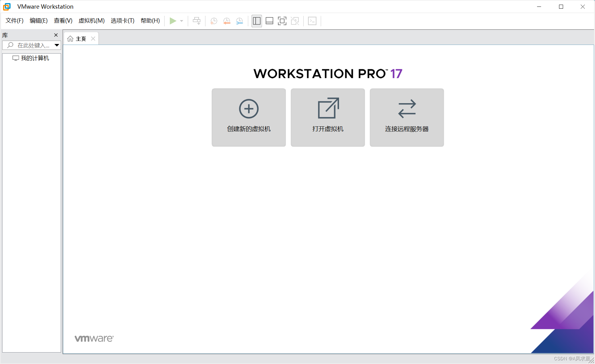Image resolution: width=595 pixels, height=364 pixels.
Task: Click the revert to snapshot icon
Action: click(x=227, y=21)
